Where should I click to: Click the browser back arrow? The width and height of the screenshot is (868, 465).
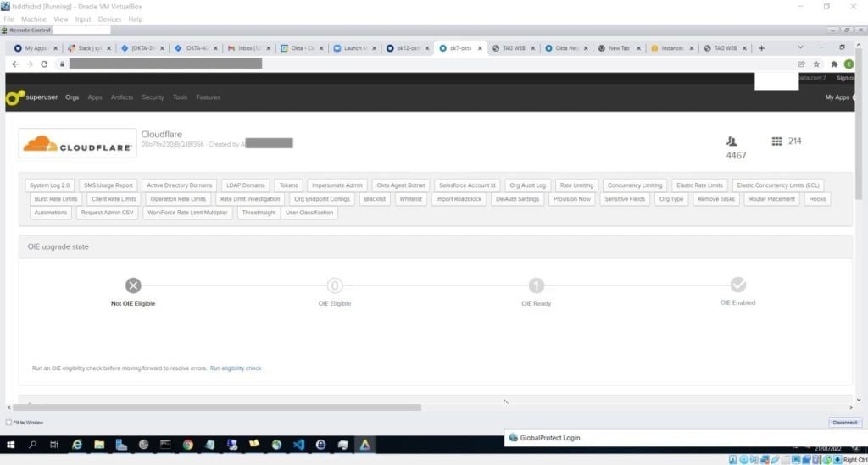tap(15, 64)
